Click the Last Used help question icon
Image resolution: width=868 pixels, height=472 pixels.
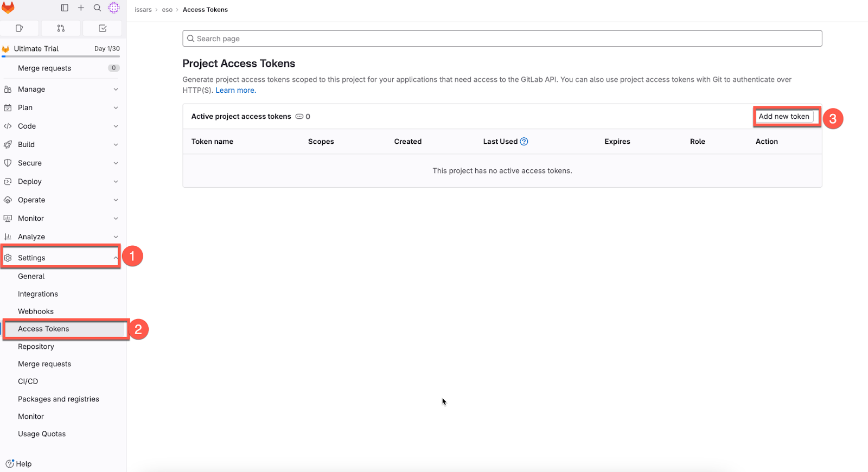pyautogui.click(x=524, y=142)
